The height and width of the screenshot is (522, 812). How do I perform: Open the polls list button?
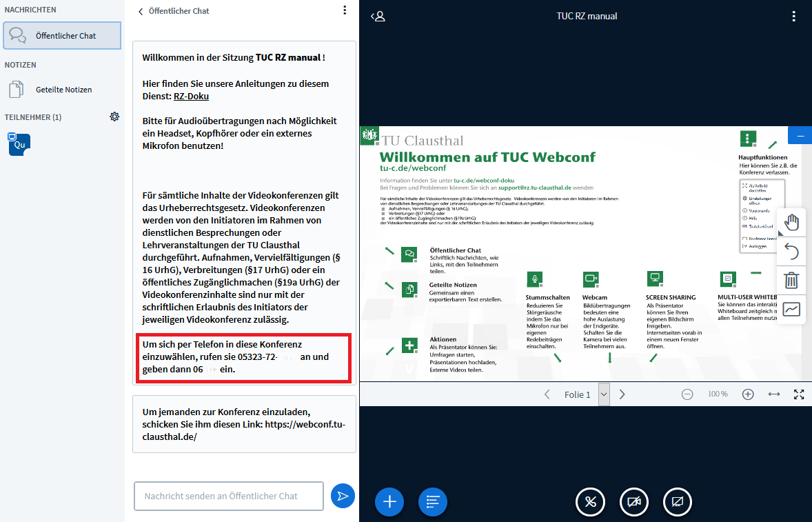click(433, 501)
